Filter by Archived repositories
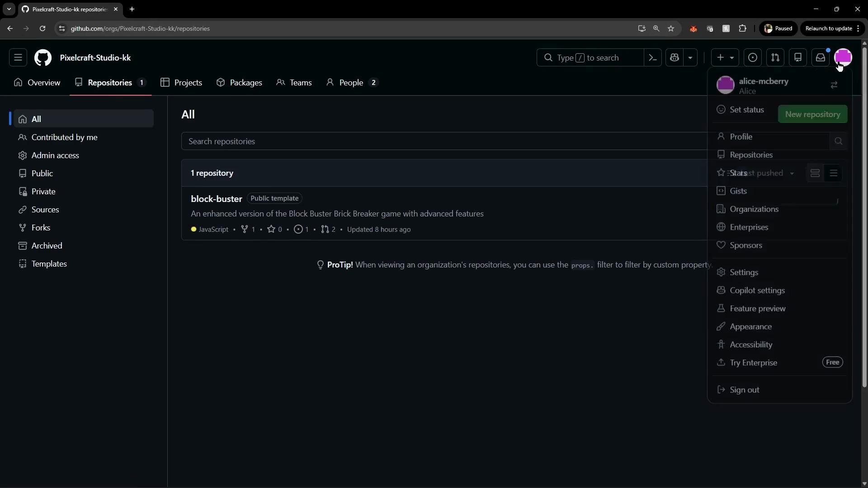868x488 pixels. [84, 245]
